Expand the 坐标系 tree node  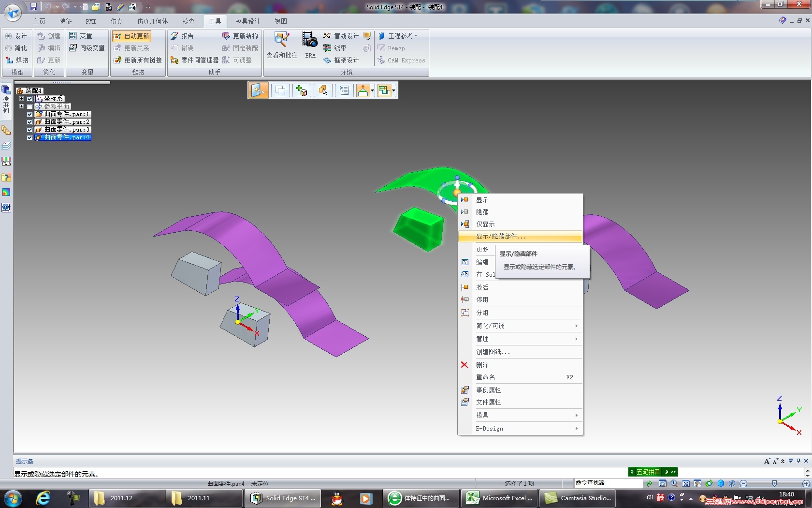click(21, 99)
